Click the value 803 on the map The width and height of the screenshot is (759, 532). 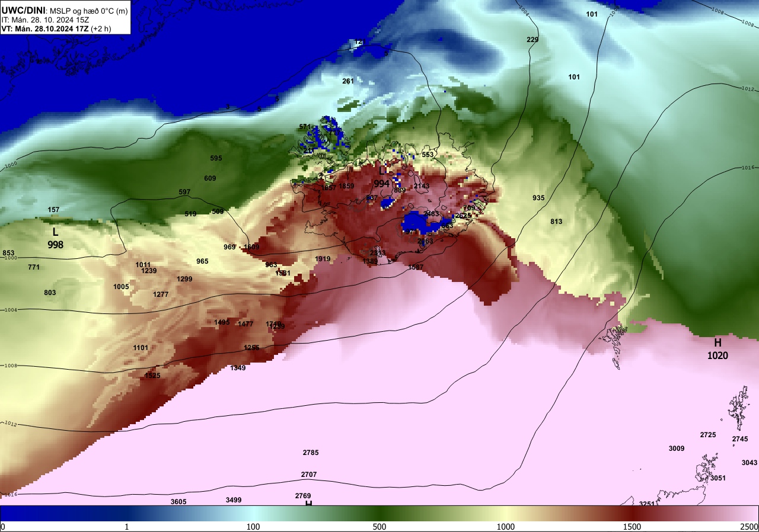point(50,293)
